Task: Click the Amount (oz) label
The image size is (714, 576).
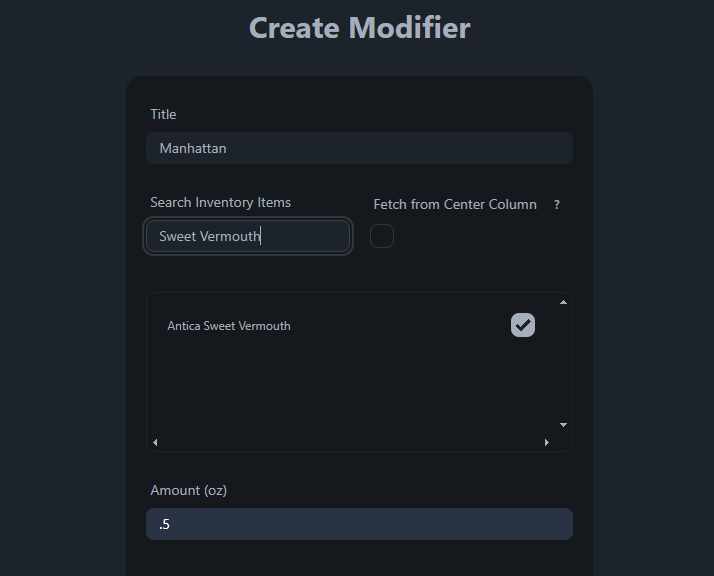Action: 188,491
